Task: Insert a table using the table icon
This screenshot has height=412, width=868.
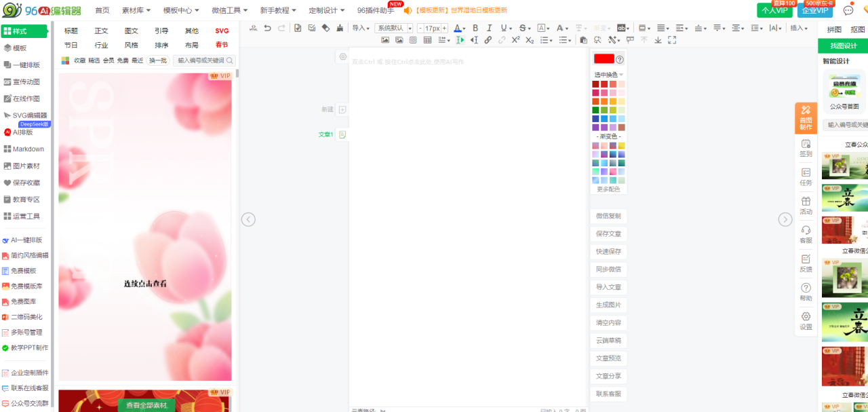Action: click(x=427, y=40)
